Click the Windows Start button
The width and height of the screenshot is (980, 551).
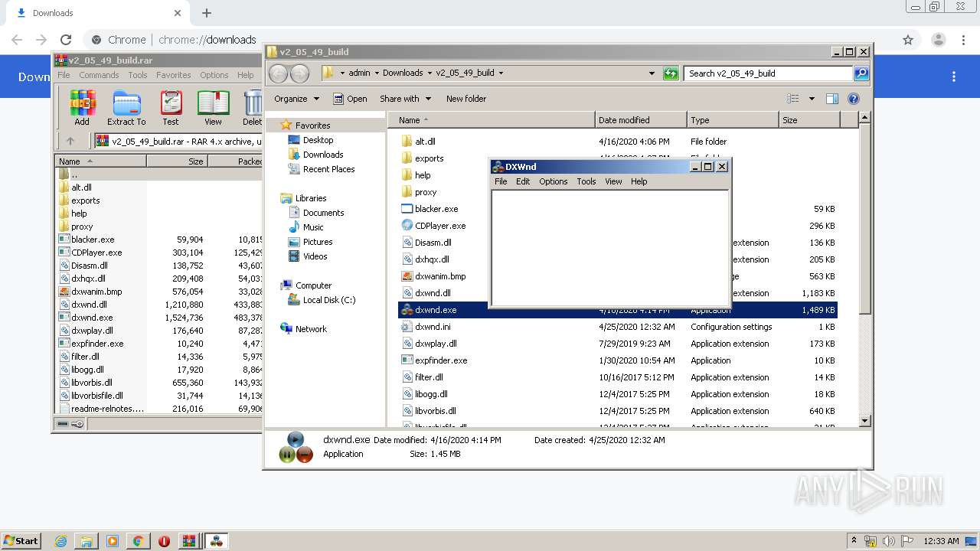(x=21, y=541)
